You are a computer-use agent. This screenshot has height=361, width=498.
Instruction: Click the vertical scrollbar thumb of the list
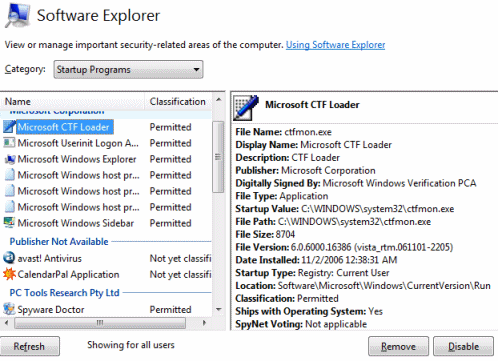pos(218,157)
